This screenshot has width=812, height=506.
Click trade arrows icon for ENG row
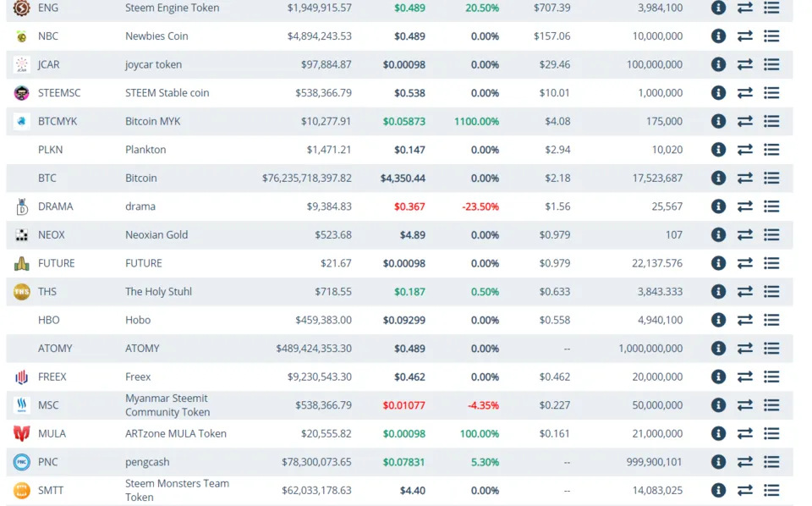pyautogui.click(x=744, y=8)
